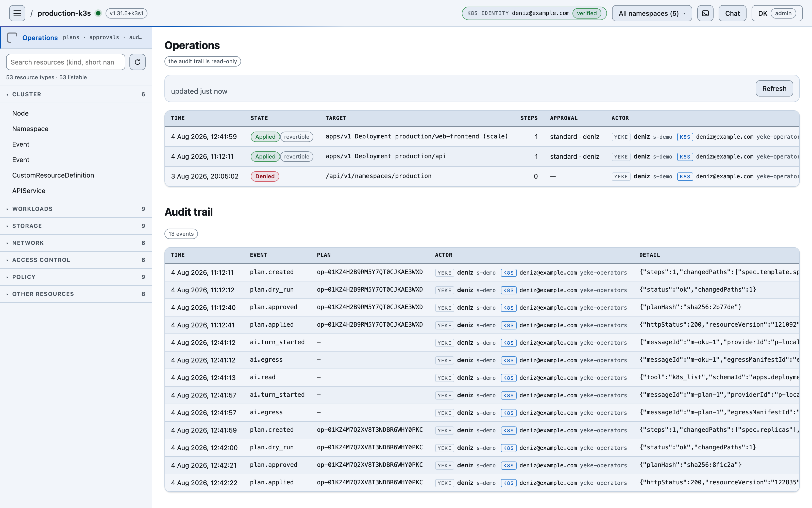Select plan.approved event at 11:12:40
This screenshot has height=508, width=812.
274,307
